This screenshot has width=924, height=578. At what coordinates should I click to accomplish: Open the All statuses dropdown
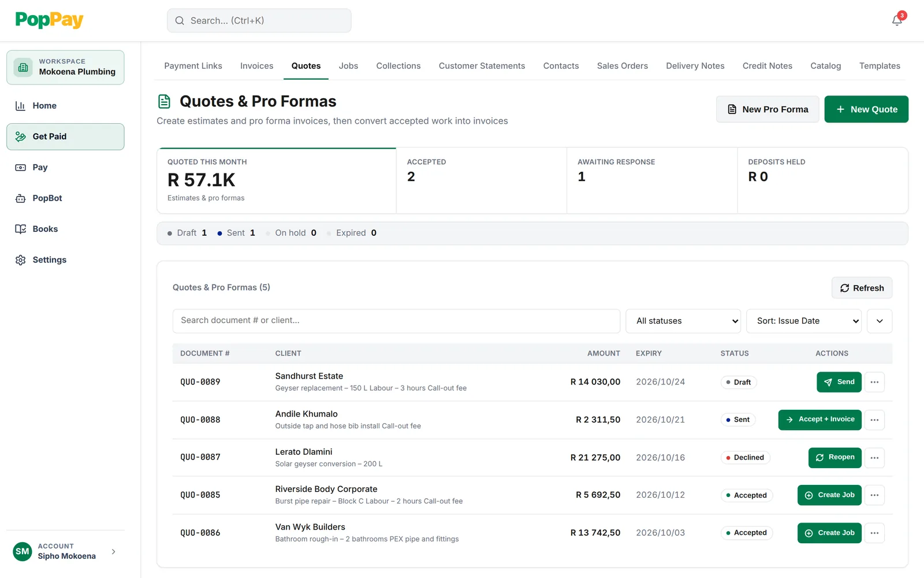tap(683, 321)
